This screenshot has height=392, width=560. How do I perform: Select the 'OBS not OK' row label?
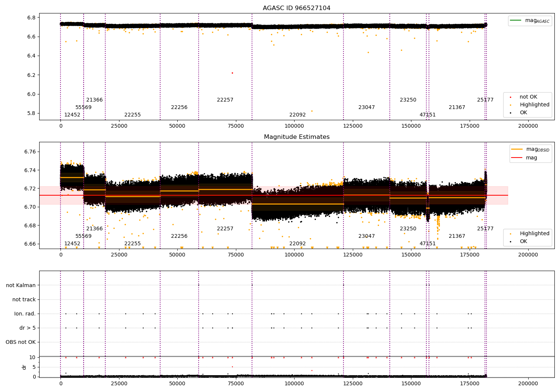click(x=21, y=342)
